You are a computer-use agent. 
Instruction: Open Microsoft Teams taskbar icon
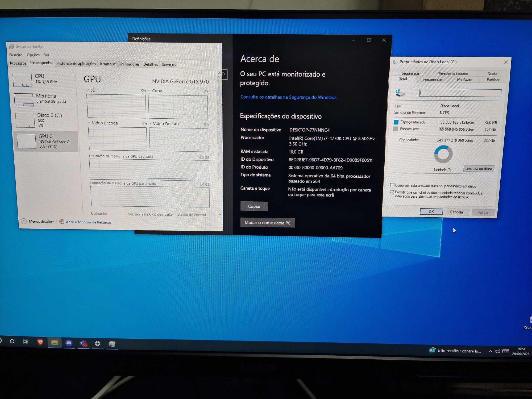coord(83,344)
